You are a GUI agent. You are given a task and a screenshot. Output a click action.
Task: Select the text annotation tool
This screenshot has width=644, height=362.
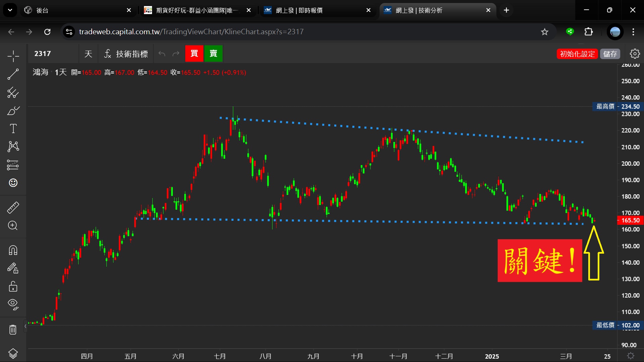[13, 129]
